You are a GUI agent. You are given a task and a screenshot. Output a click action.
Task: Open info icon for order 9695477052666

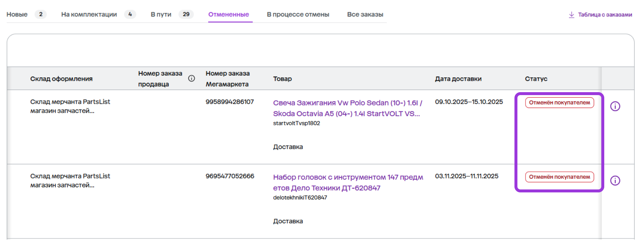(615, 181)
